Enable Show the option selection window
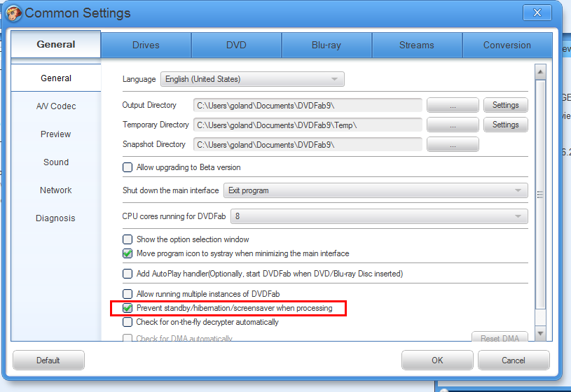Screen dimensions: 571x392 tap(128, 239)
